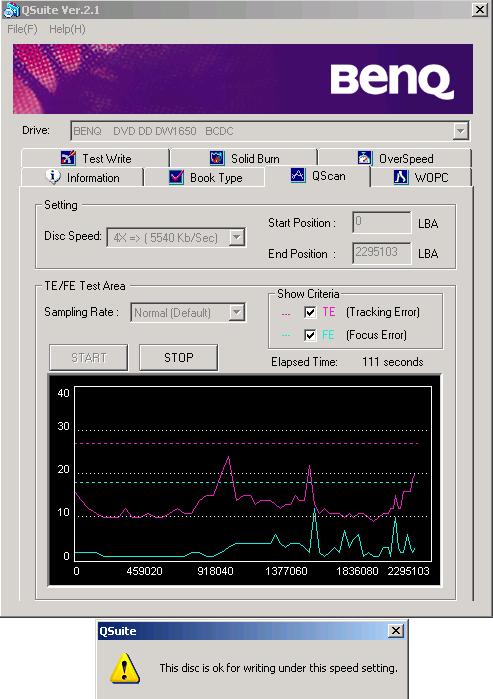Switch to the WOPC tab
Screen dimensions: 493x699
click(x=420, y=177)
